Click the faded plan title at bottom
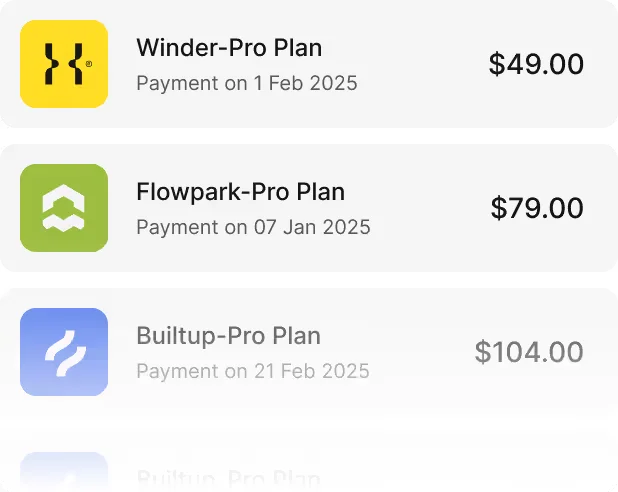Screen dimensions: 618x492 pos(228,479)
